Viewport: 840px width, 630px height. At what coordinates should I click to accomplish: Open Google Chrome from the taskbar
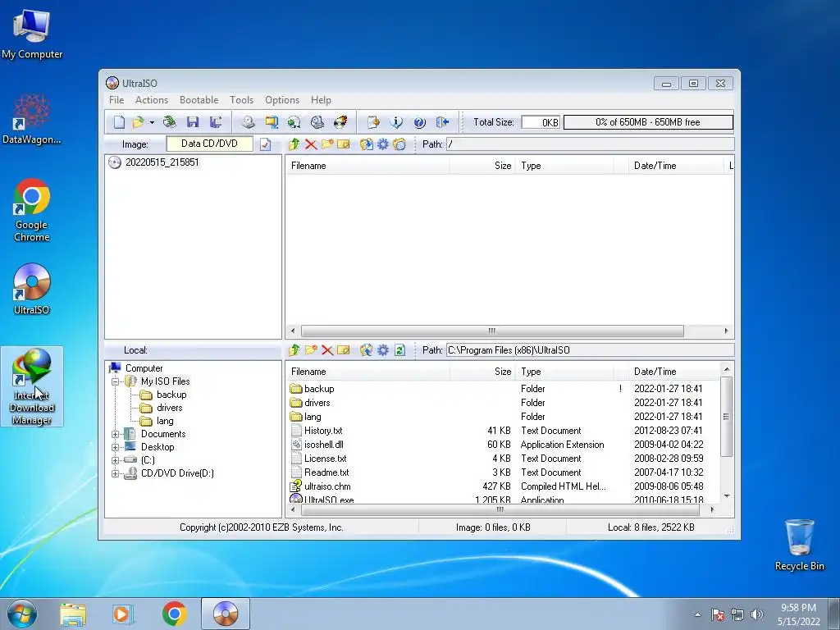point(174,614)
